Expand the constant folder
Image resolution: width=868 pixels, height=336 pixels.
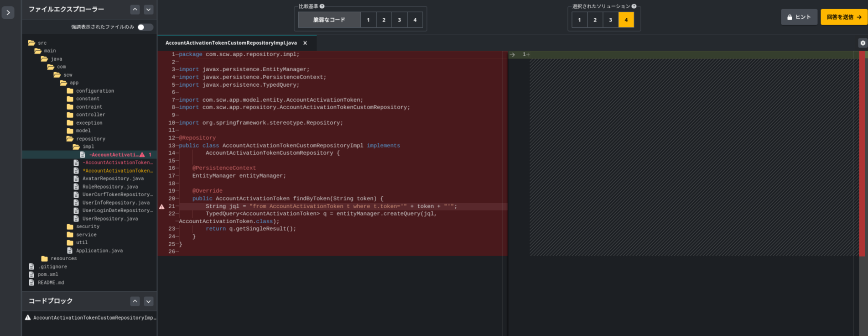pos(83,99)
